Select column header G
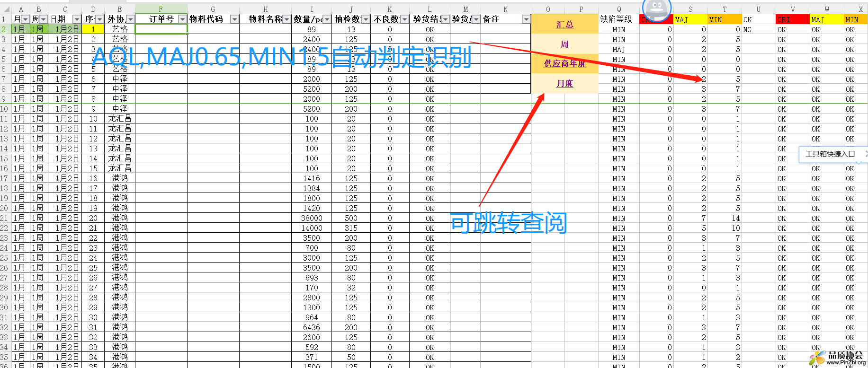Viewport: 868px width, 368px height. (213, 9)
